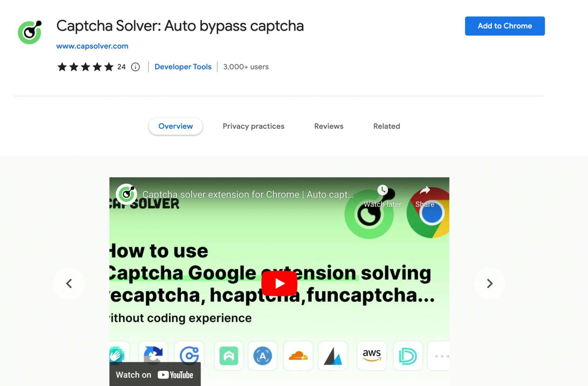Screen dimensions: 588x386
Task: Open the Privacy practices tab
Action: [253, 126]
